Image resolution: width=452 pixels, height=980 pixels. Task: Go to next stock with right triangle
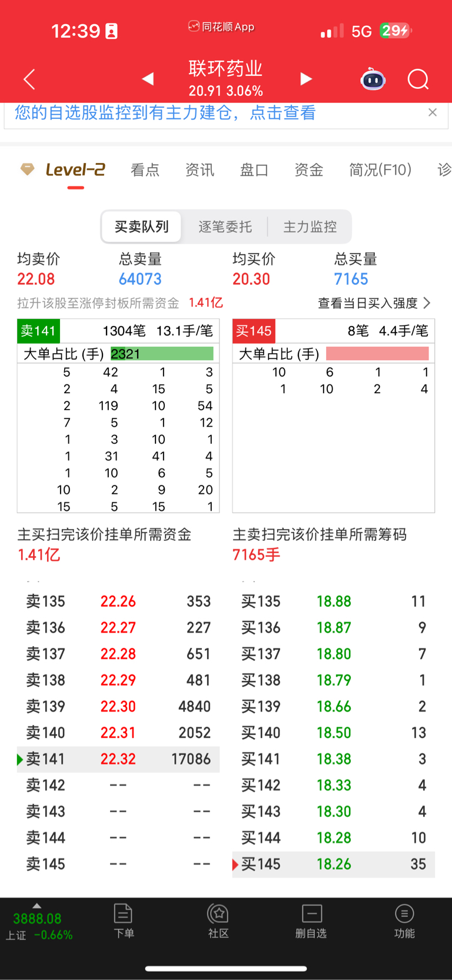[x=306, y=79]
